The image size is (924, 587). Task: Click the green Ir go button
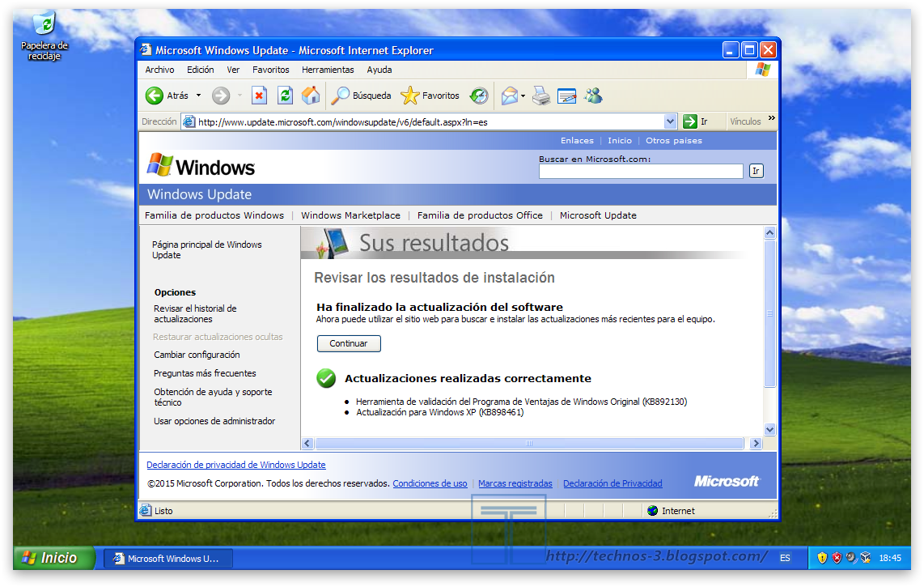click(x=695, y=121)
